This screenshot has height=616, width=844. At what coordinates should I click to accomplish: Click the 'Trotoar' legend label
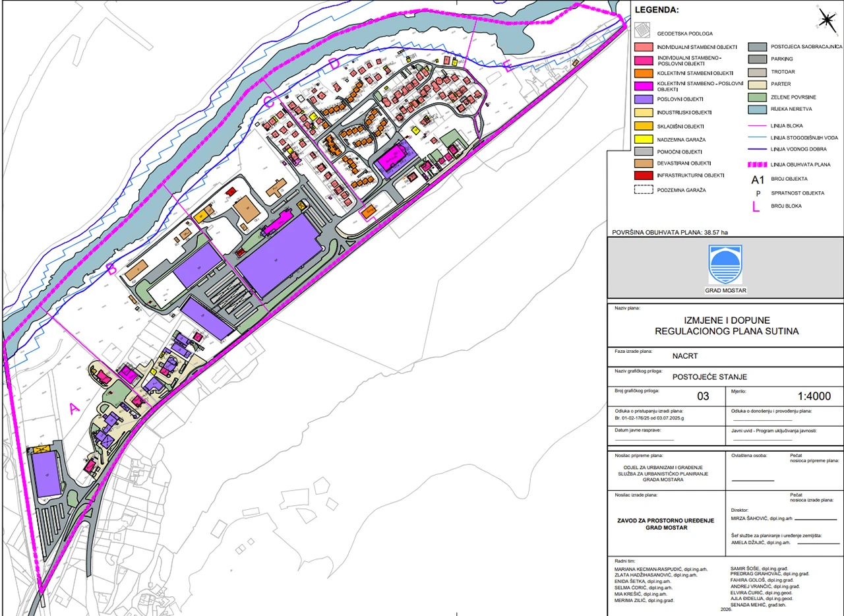click(x=783, y=71)
